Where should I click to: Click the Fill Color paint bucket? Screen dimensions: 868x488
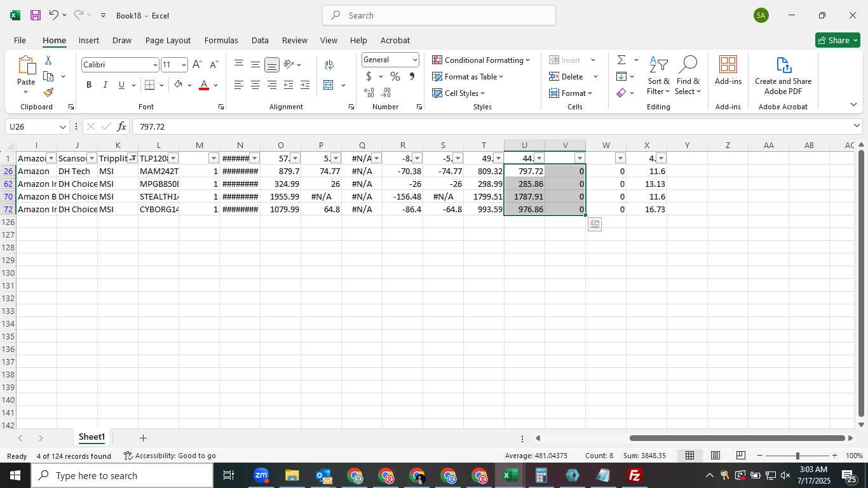(179, 85)
